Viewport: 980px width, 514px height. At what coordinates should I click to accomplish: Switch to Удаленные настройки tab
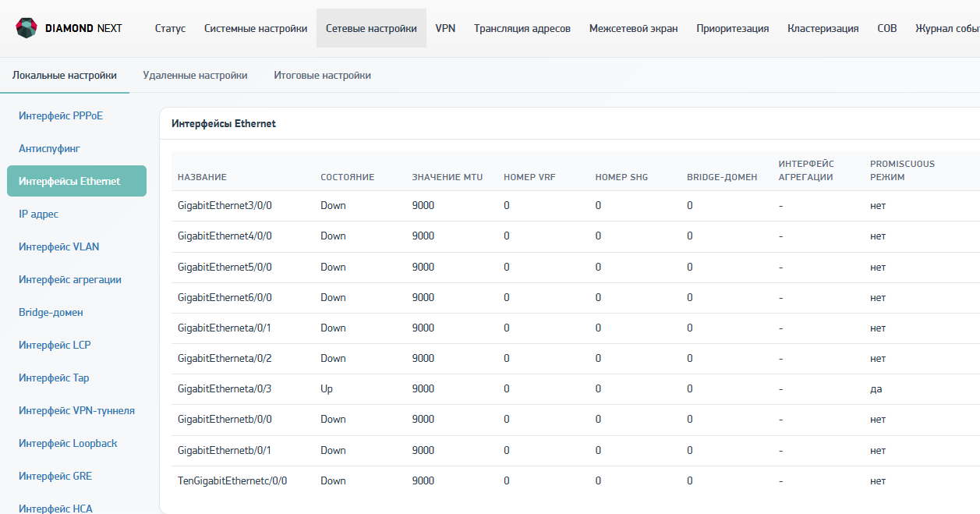pyautogui.click(x=195, y=76)
